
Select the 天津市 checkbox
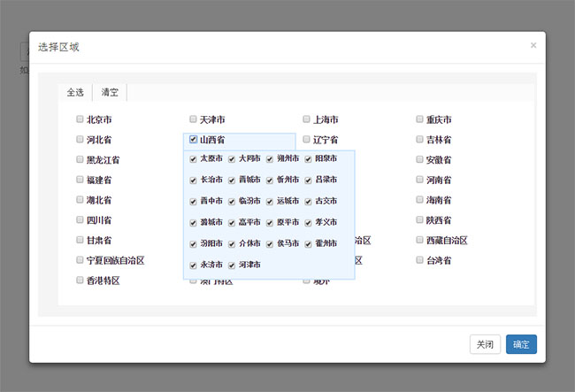193,119
